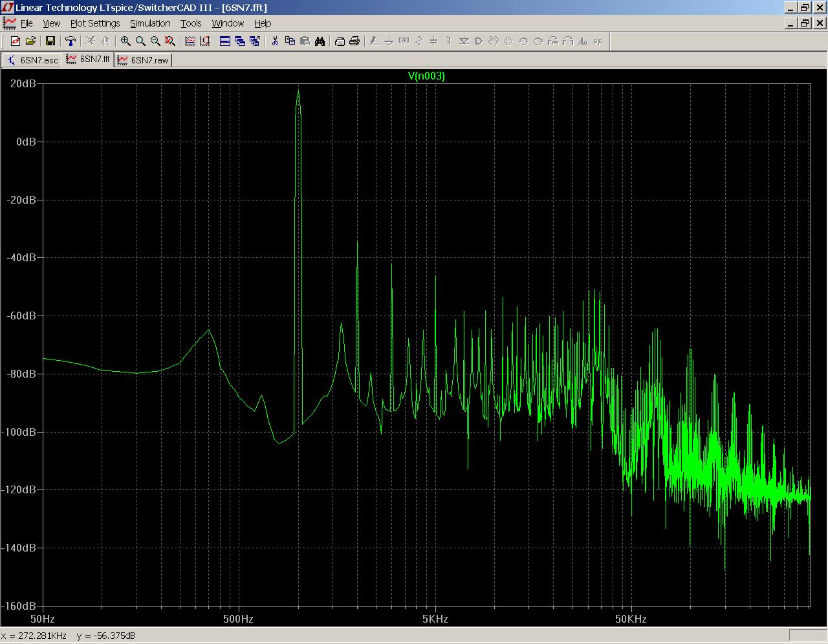Click the Paste clipboard icon

(305, 41)
